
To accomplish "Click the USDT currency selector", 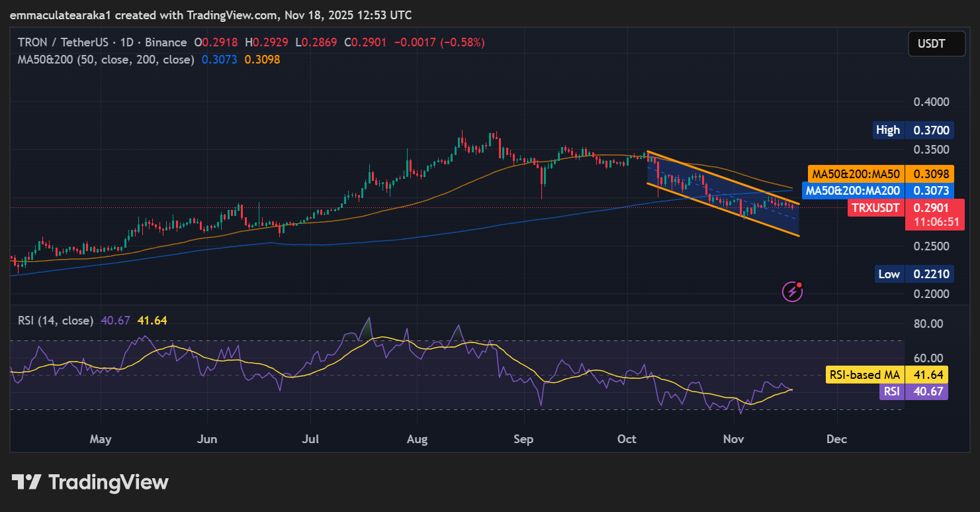I will (937, 43).
